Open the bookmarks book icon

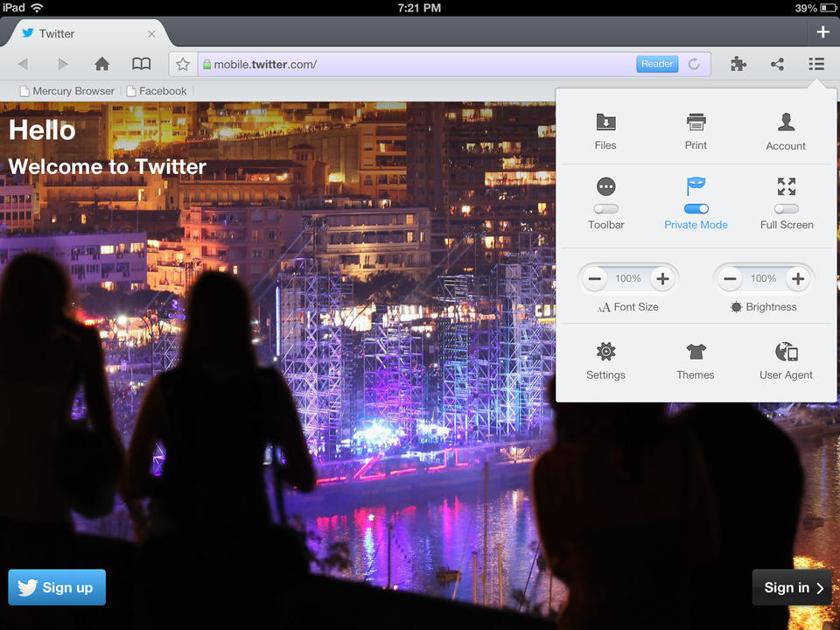tap(142, 64)
